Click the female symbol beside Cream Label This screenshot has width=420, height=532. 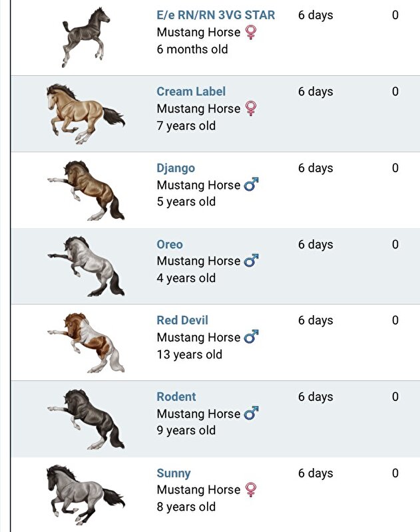[250, 108]
